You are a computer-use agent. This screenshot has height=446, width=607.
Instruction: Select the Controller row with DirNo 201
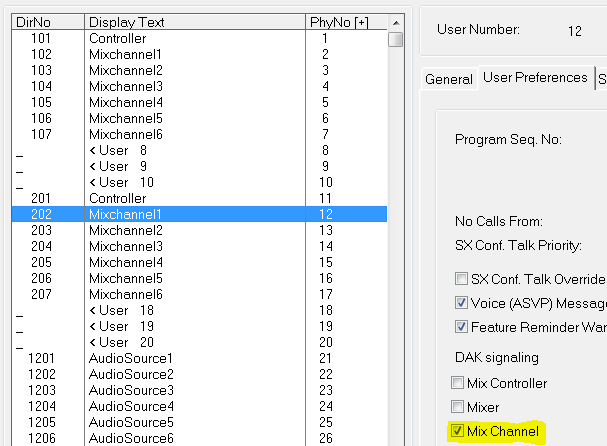(x=117, y=198)
